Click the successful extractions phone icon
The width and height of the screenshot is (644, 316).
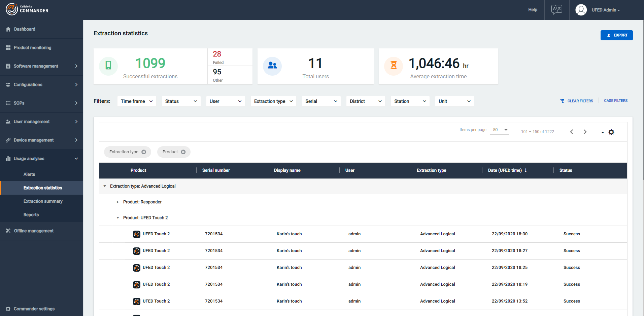pos(108,65)
